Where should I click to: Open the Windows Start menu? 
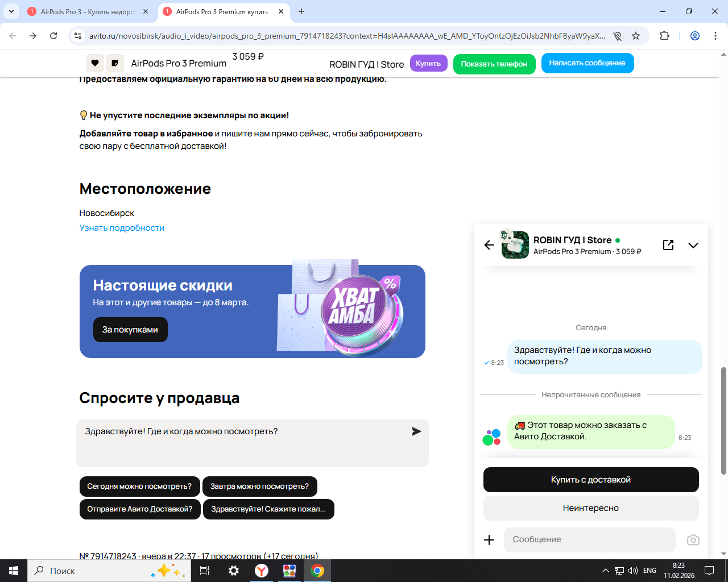(x=14, y=571)
